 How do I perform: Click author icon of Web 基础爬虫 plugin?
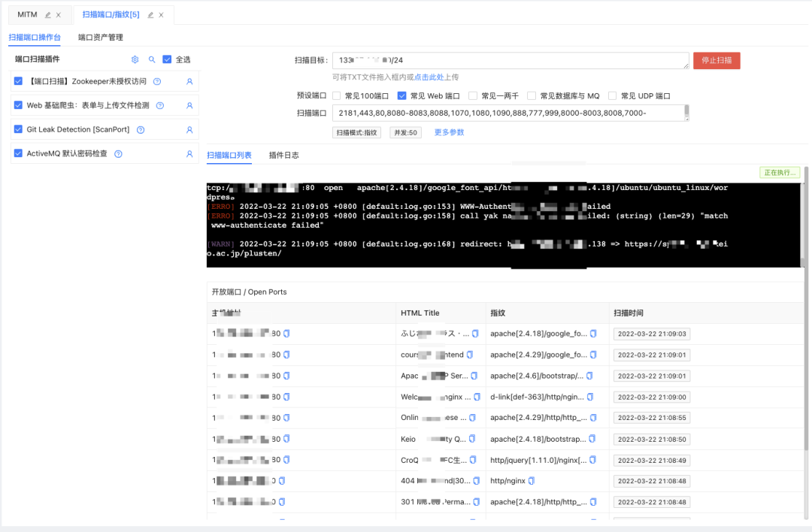click(189, 105)
